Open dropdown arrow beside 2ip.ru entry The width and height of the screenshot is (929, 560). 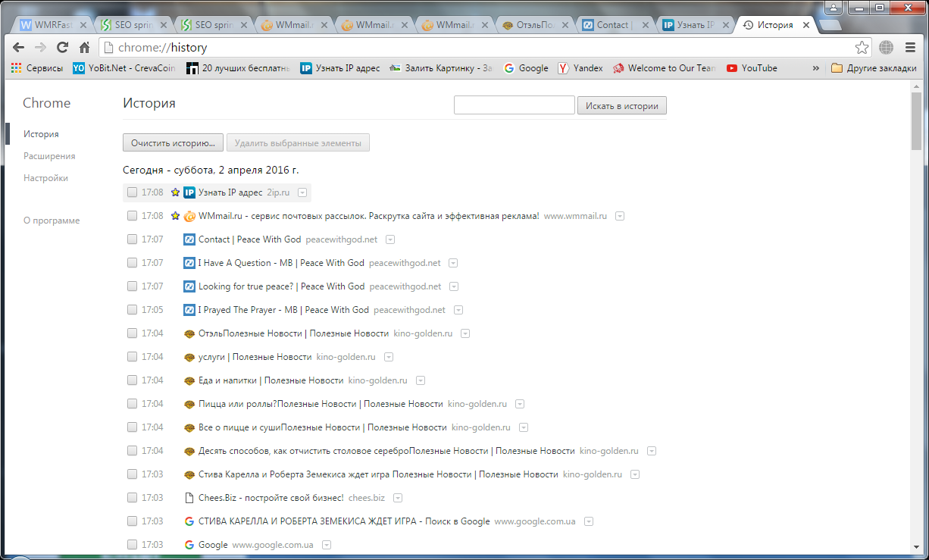[x=302, y=193]
